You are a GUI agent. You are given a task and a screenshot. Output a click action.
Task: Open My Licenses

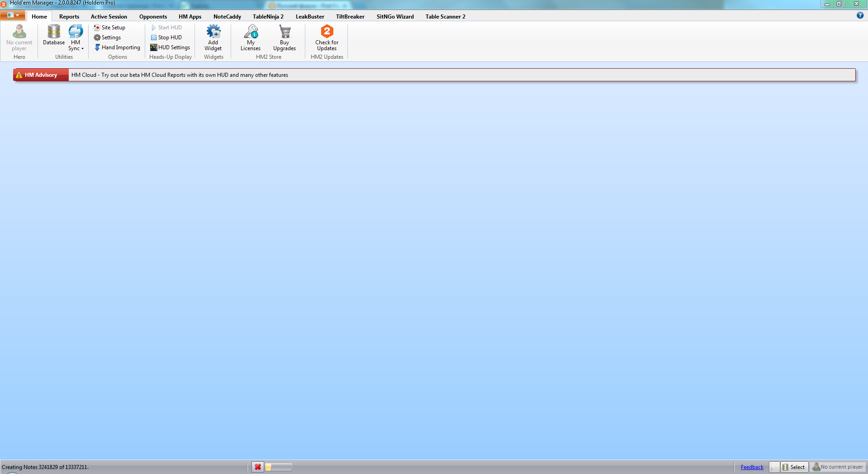click(251, 38)
